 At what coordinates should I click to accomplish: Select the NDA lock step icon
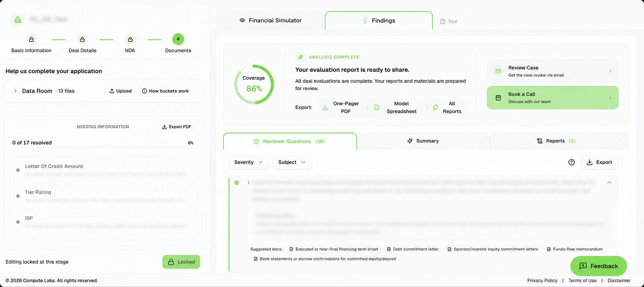tap(130, 39)
